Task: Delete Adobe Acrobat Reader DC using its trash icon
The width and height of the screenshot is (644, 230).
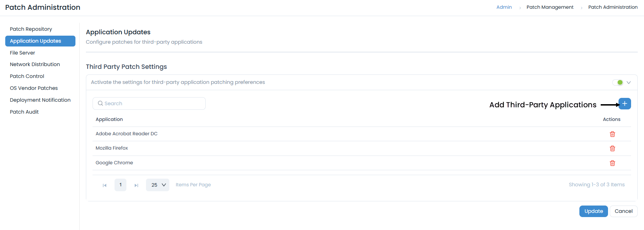Action: (x=612, y=134)
